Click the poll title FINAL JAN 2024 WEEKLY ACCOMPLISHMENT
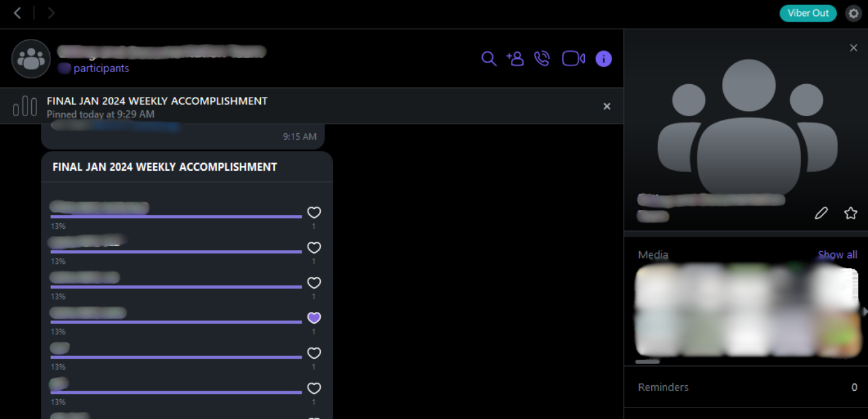Image resolution: width=868 pixels, height=419 pixels. click(x=165, y=167)
